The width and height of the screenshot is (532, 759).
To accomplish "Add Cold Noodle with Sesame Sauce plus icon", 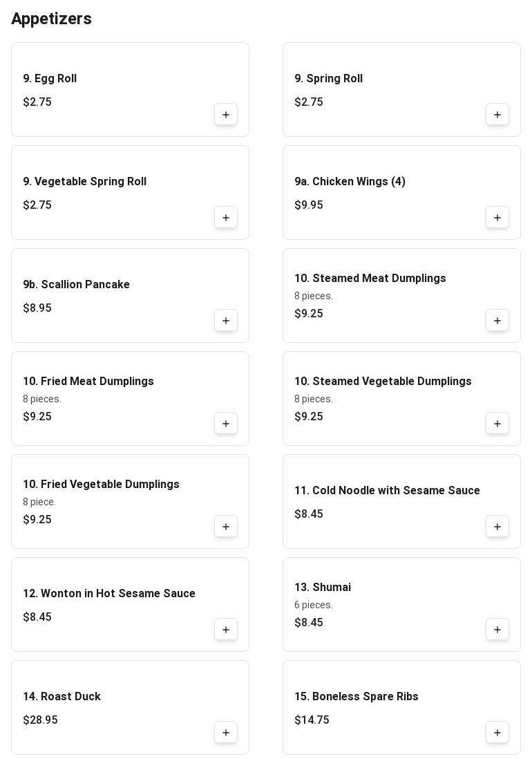I will coord(497,527).
